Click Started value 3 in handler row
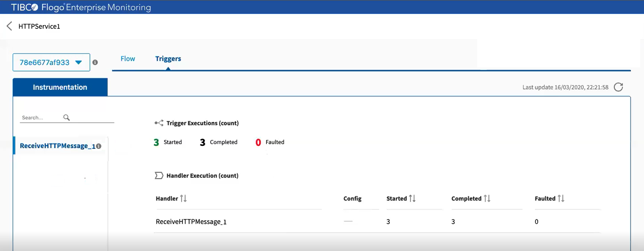Image resolution: width=644 pixels, height=251 pixels. click(388, 222)
